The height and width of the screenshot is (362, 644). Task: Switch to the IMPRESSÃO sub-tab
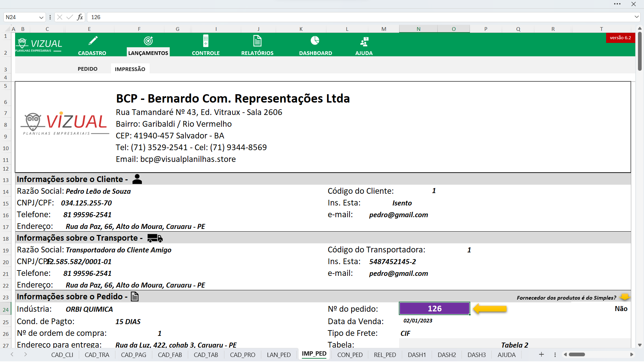pos(130,69)
